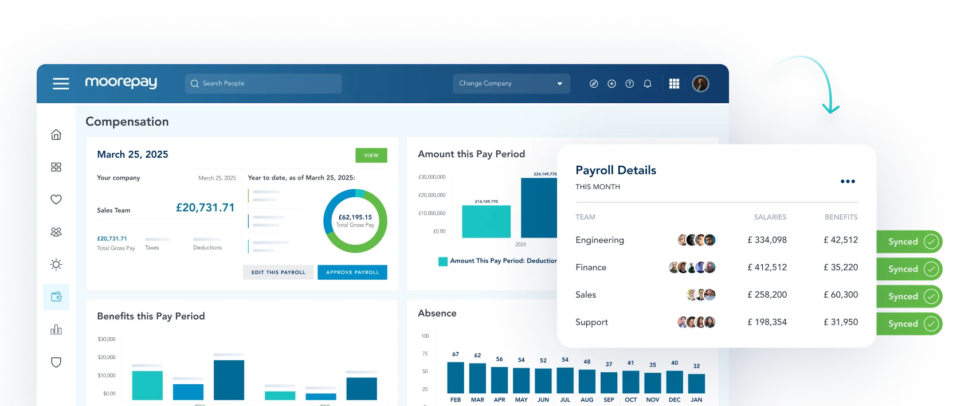This screenshot has height=406, width=980.
Task: Select the wallet compensation sidebar icon
Action: (x=56, y=297)
